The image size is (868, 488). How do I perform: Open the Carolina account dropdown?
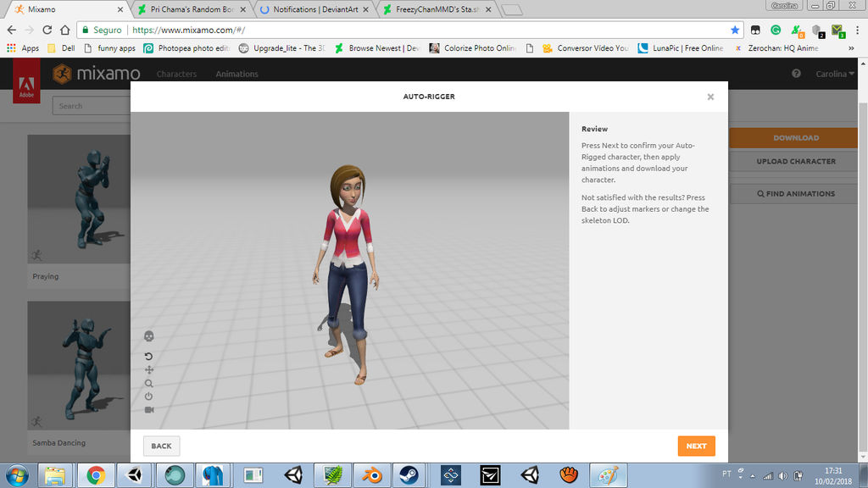coord(835,74)
